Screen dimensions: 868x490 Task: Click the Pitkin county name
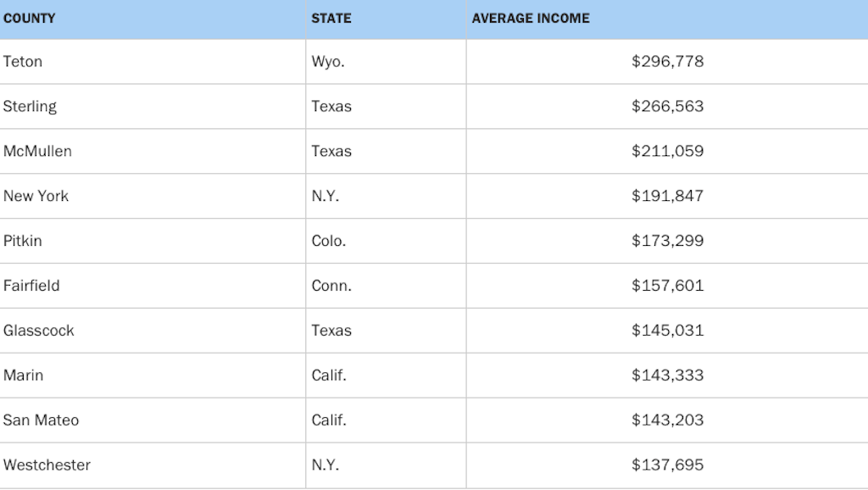pos(23,242)
